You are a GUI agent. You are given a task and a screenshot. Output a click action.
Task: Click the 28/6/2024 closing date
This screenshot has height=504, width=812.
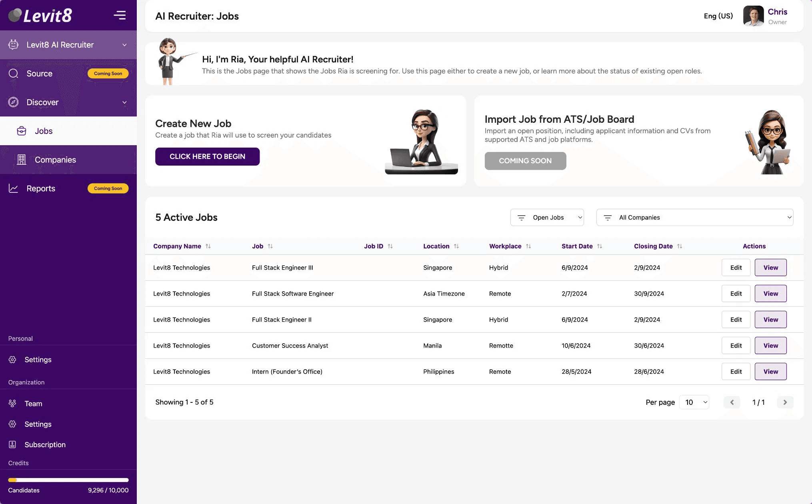tap(649, 372)
